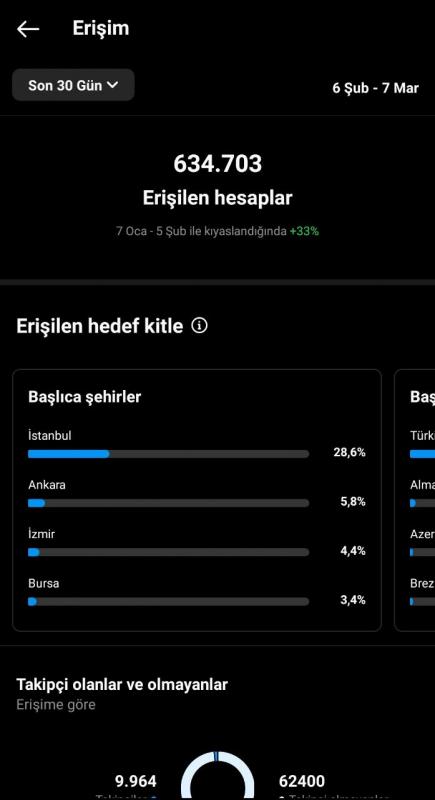
Task: Tap the 28,6% İstanbul percentage
Action: tap(350, 453)
